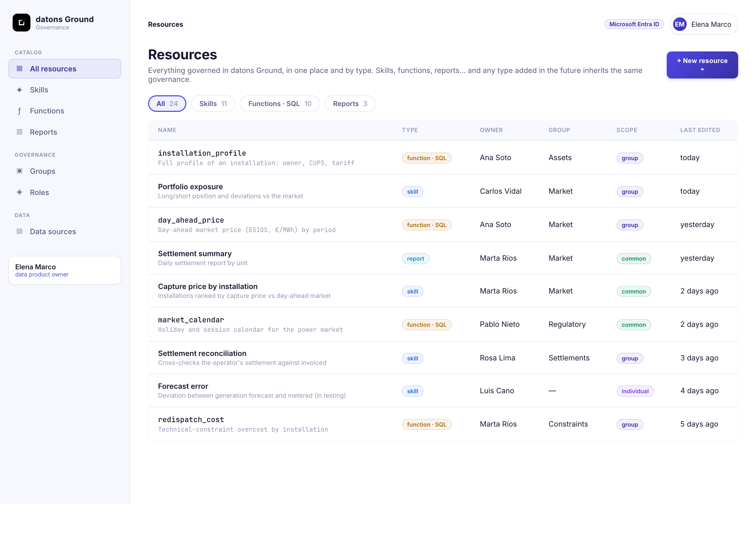This screenshot has height=546, width=756.
Task: Filter by the Skills 11 tab
Action: tap(213, 104)
